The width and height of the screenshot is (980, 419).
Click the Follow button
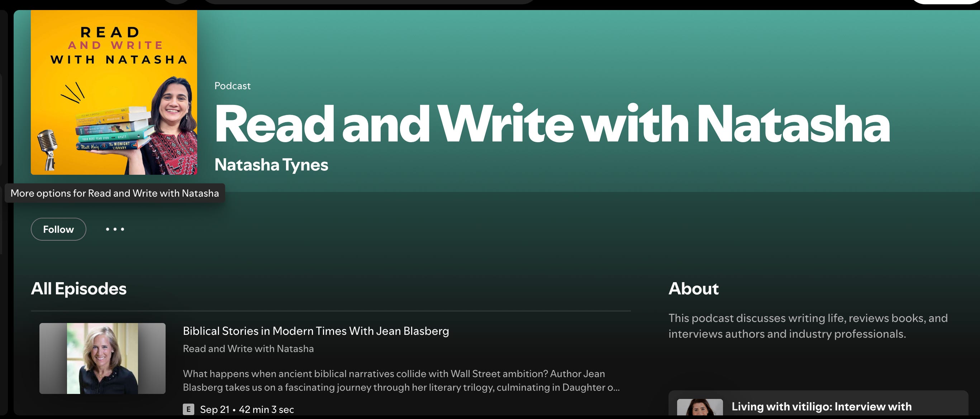click(58, 229)
